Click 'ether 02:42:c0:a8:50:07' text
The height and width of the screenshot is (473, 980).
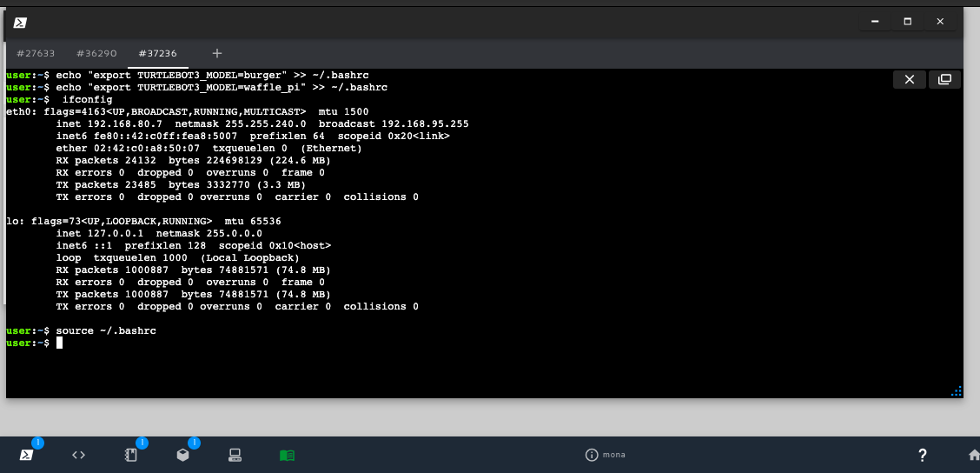click(128, 149)
